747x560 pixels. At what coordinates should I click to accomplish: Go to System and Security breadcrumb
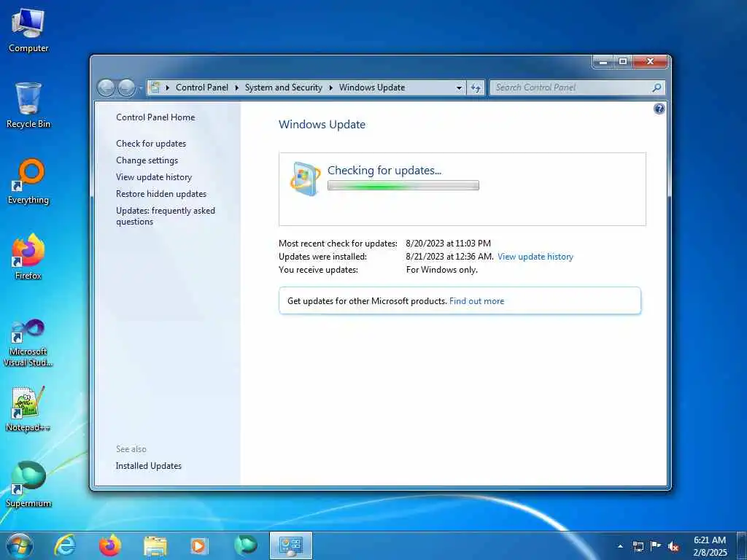[x=284, y=87]
